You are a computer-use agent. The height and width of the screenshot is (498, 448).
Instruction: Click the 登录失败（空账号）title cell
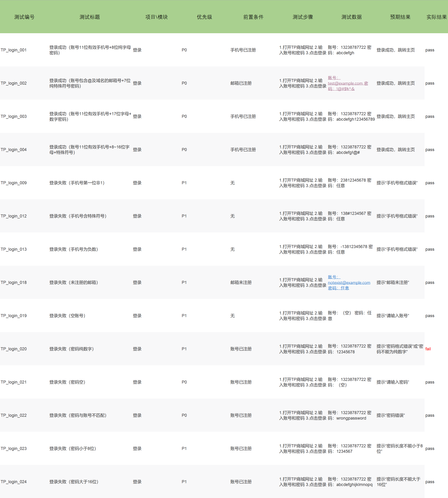pyautogui.click(x=67, y=316)
